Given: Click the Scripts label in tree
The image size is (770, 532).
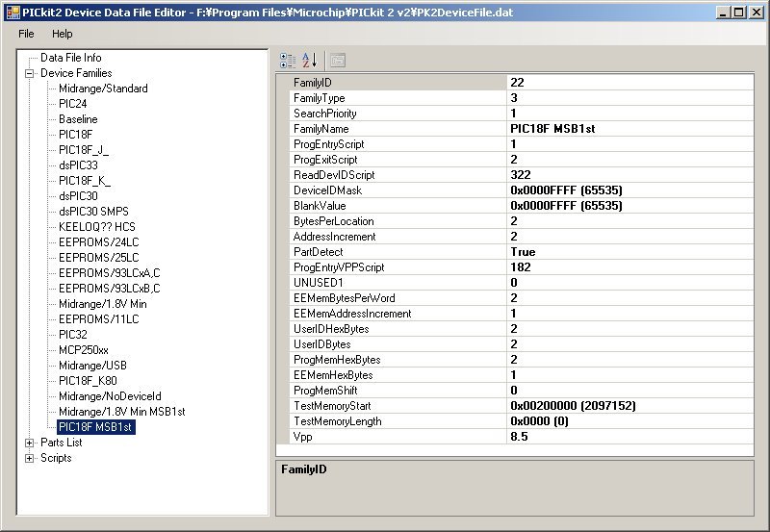Looking at the screenshot, I should [x=56, y=458].
